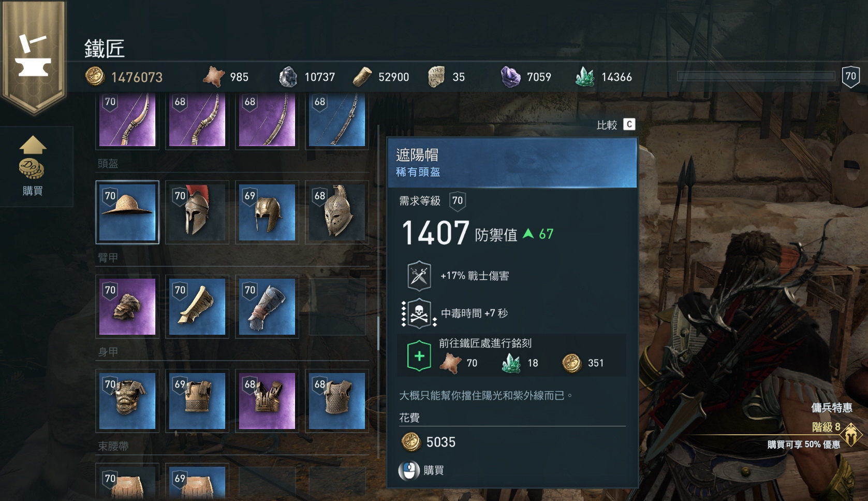Viewport: 868px width, 501px height.
Task: Click the 購買 purchase button in tooltip
Action: [421, 470]
